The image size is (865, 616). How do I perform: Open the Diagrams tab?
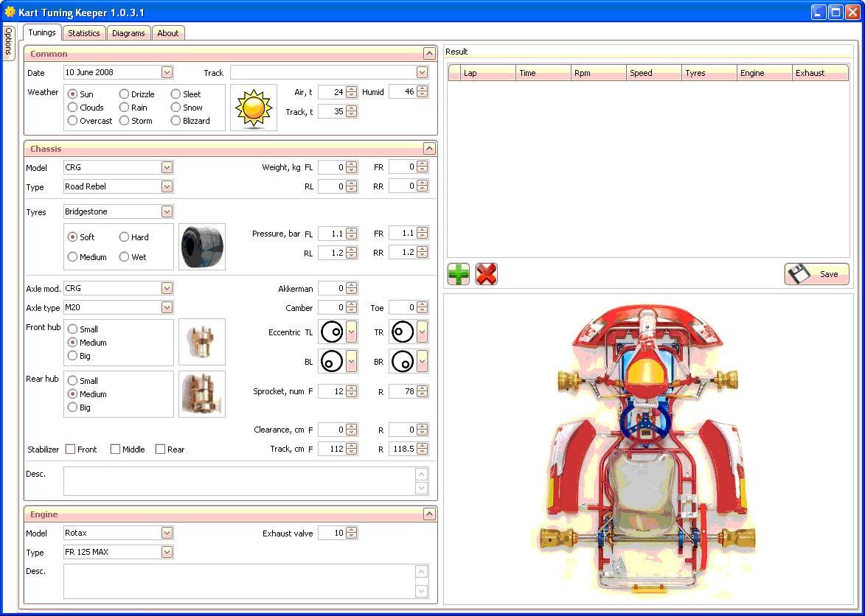click(128, 33)
